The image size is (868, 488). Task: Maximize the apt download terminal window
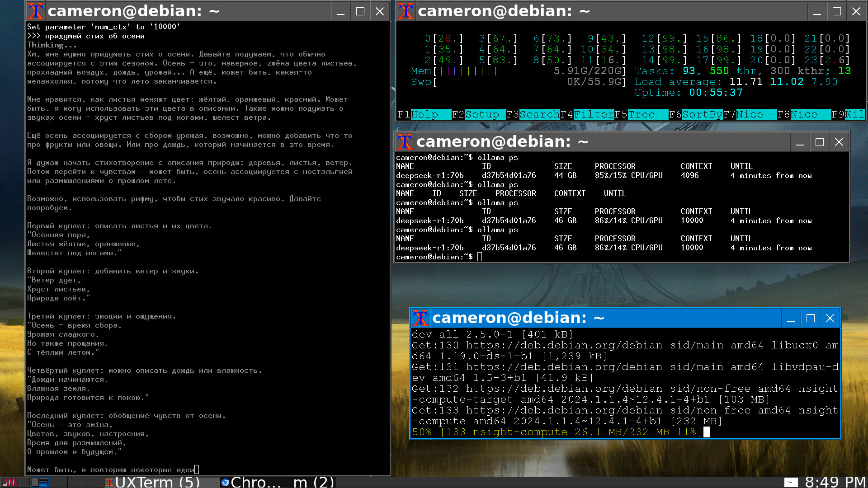[x=810, y=318]
